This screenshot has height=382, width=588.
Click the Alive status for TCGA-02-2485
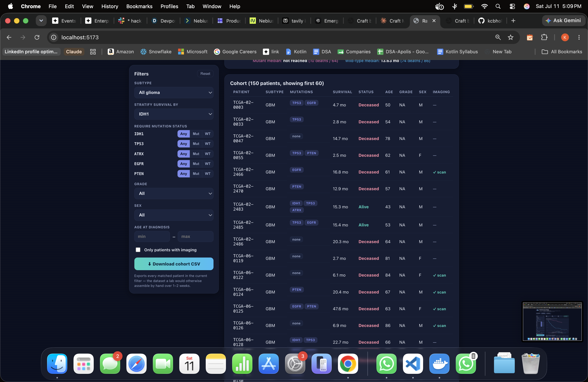click(363, 225)
